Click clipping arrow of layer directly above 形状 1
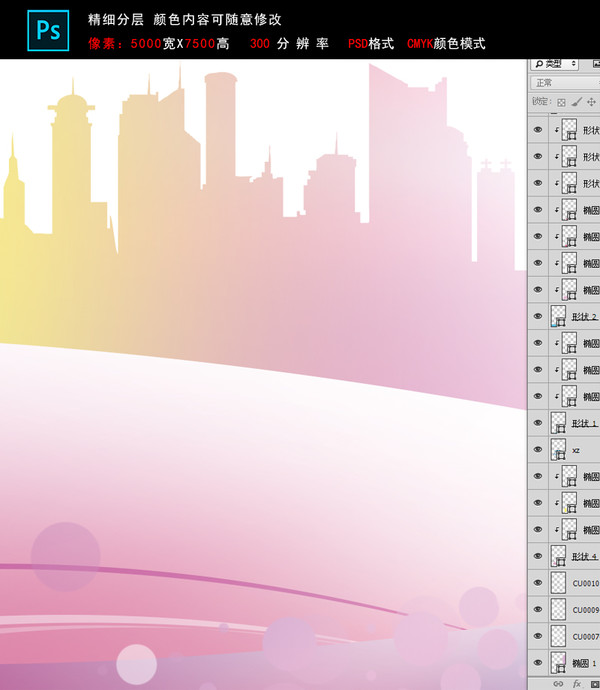 (x=556, y=396)
